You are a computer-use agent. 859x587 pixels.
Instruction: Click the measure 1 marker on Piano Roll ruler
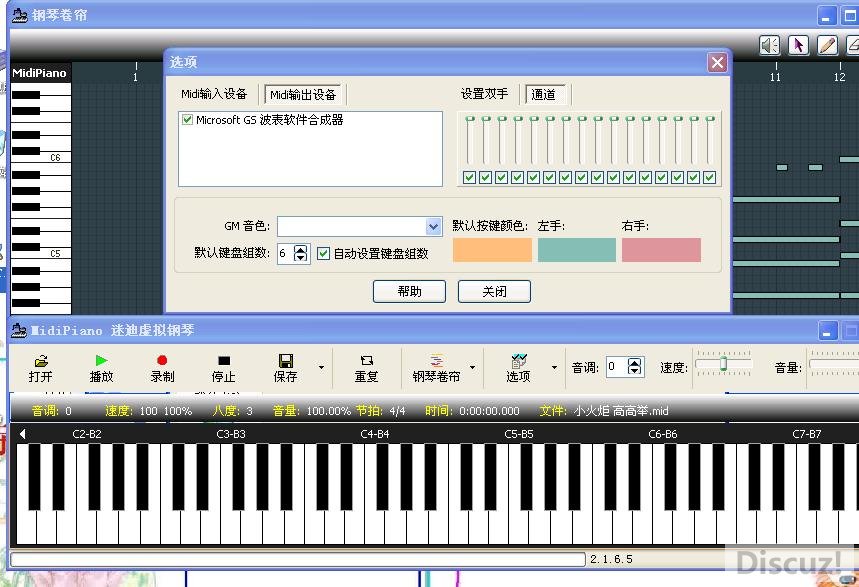tap(135, 76)
